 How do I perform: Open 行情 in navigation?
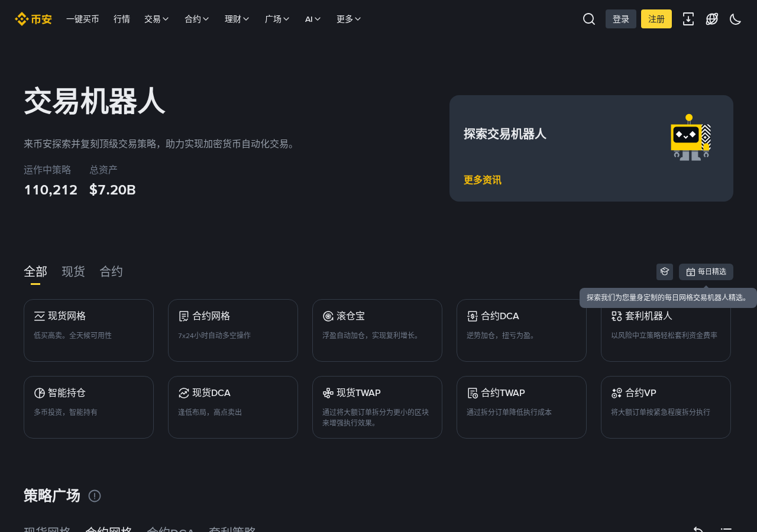coord(122,19)
